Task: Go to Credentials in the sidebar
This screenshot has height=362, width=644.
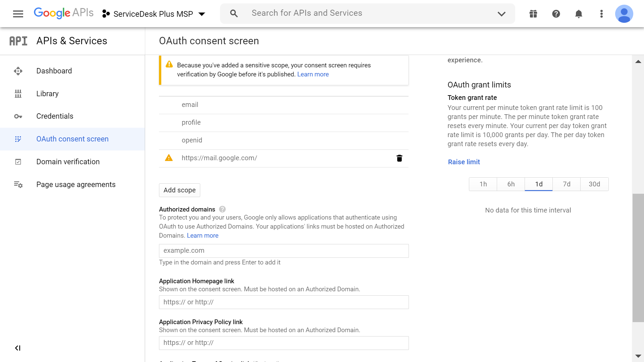Action: (x=55, y=116)
